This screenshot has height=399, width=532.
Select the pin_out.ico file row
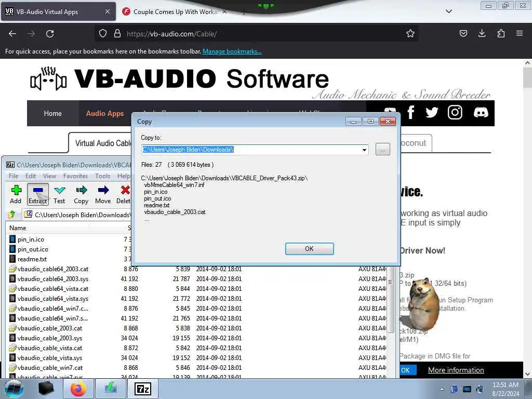(x=69, y=249)
